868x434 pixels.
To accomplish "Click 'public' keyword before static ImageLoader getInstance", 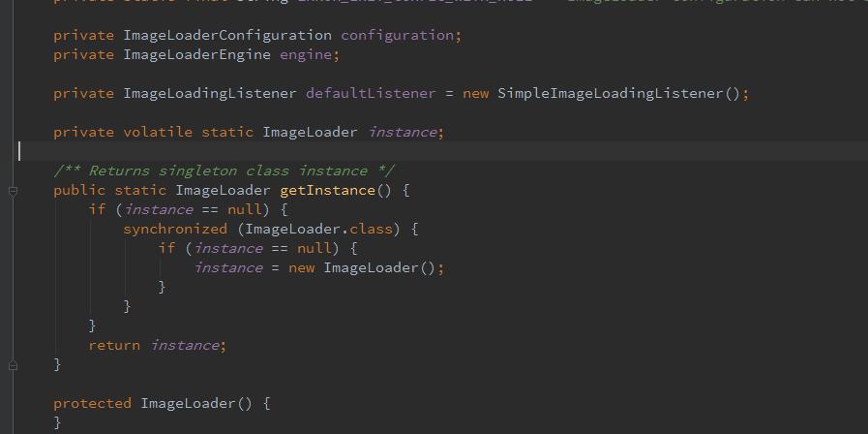I will click(x=79, y=190).
